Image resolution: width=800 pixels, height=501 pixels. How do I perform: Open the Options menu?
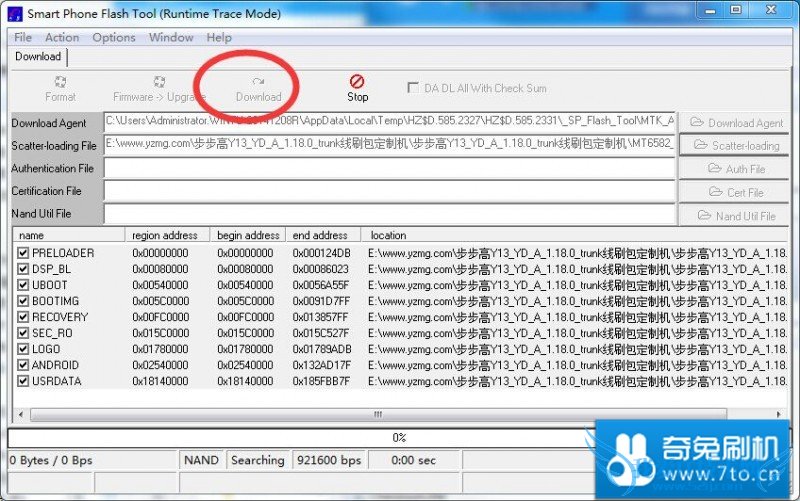tap(114, 37)
